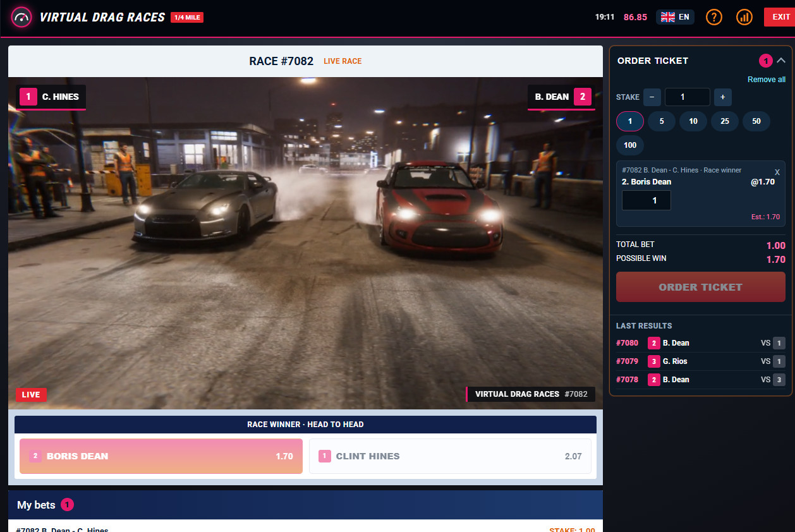
Task: Open the EN language selector
Action: pos(676,17)
